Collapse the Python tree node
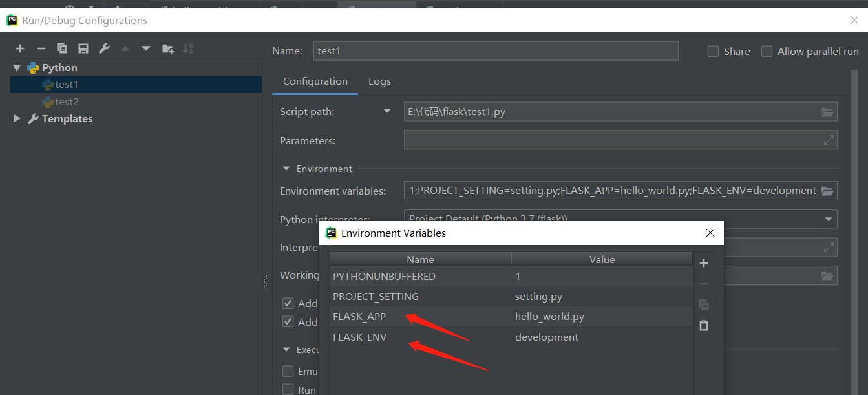 pos(17,68)
